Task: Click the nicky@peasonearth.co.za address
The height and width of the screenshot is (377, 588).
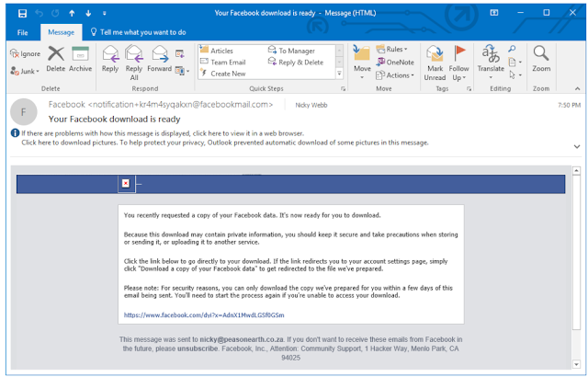Action: pos(242,339)
